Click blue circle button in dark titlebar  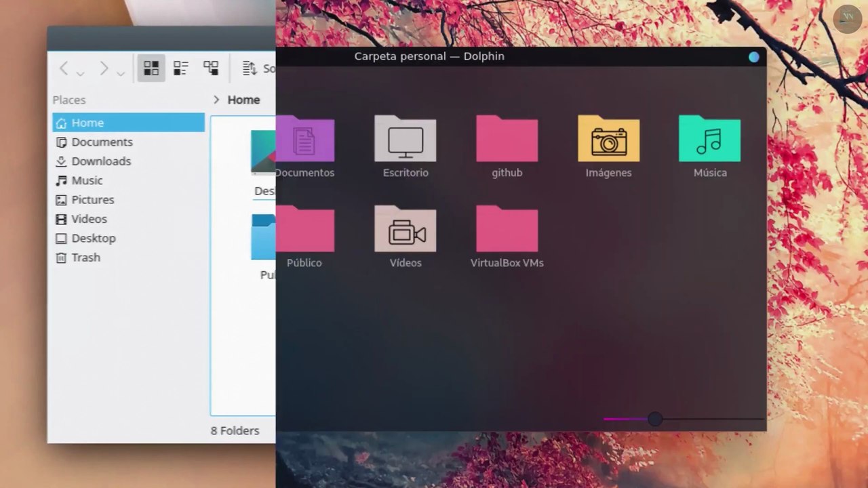[x=754, y=57]
